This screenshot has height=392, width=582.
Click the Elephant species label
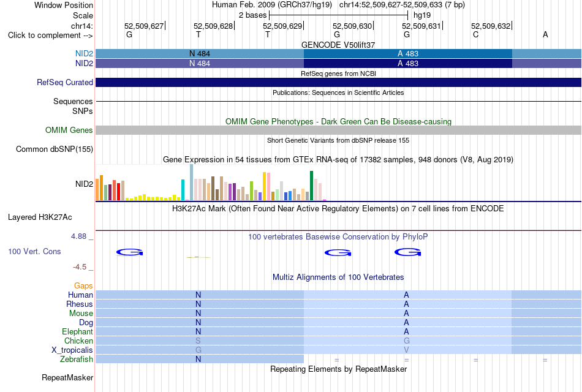(78, 332)
